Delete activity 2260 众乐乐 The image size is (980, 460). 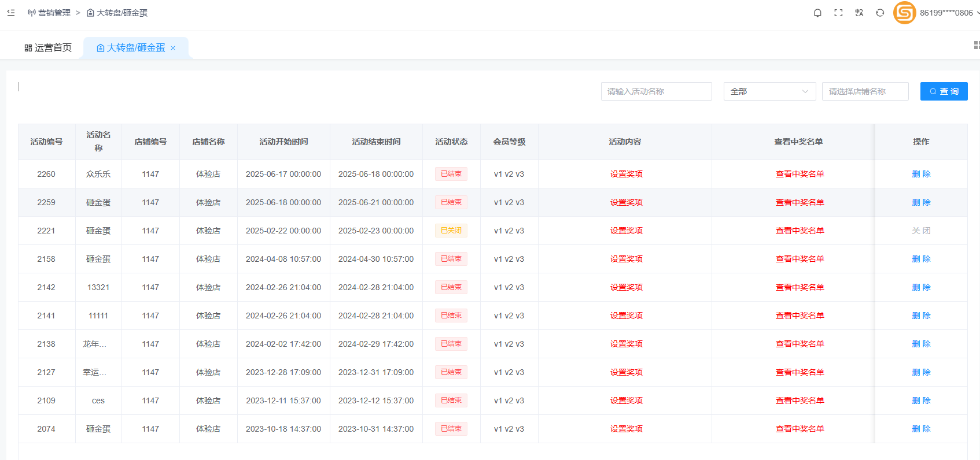921,174
